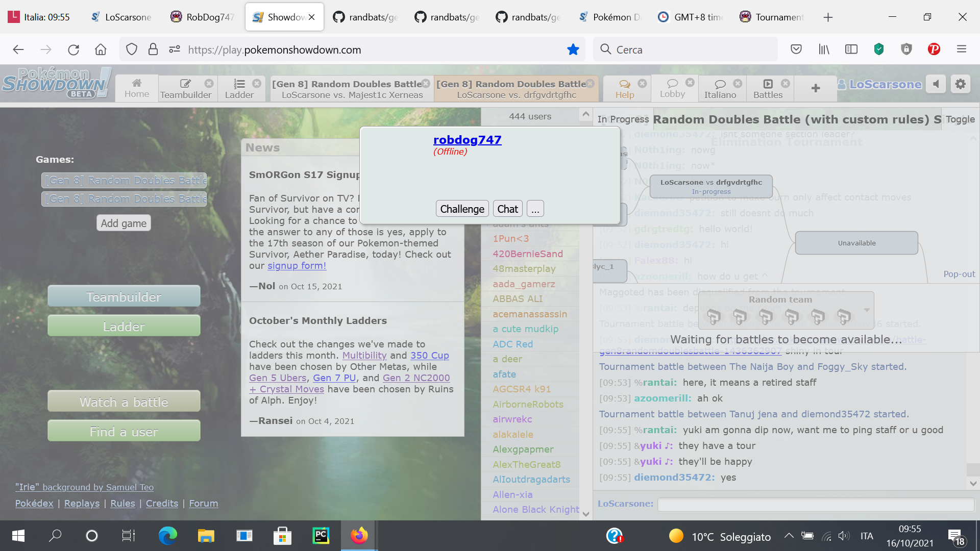
Task: Click Find a user button
Action: point(124,431)
